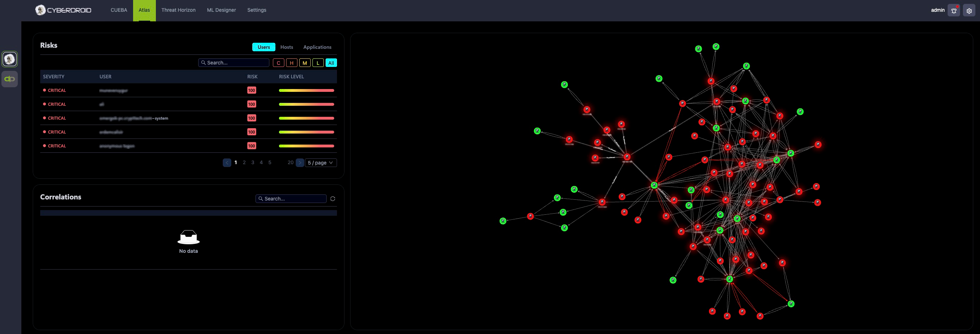
Task: Filter risks by Critical (C)
Action: (279, 63)
